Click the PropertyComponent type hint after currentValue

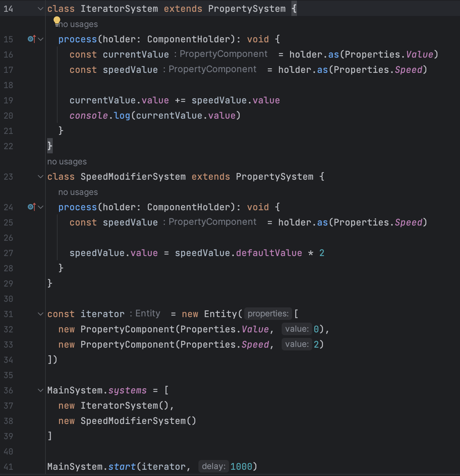click(223, 54)
